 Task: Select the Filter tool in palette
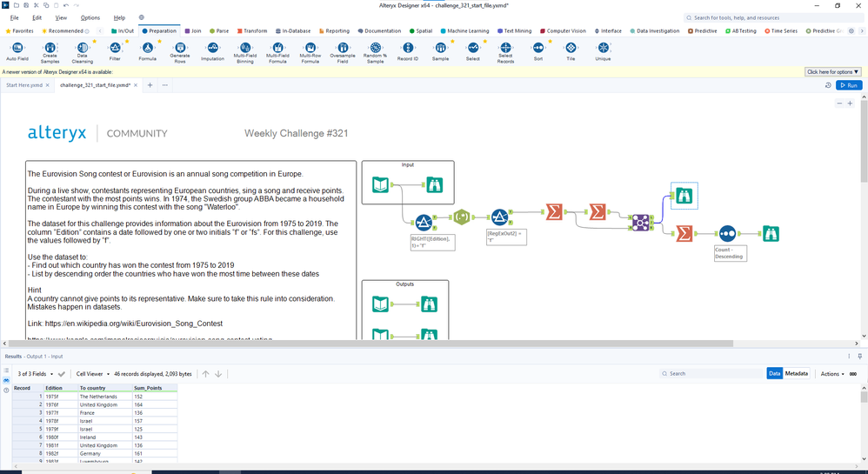pos(115,51)
